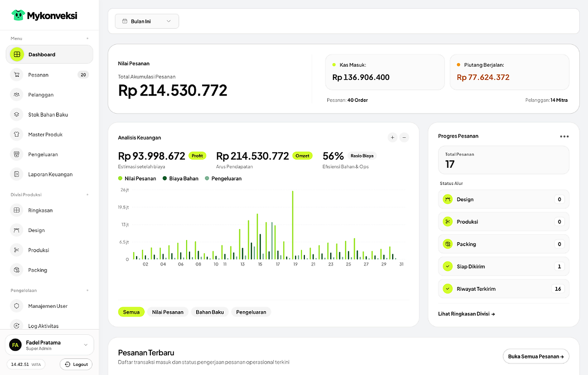The height and width of the screenshot is (375, 588).
Task: Click the Logout button
Action: point(76,364)
